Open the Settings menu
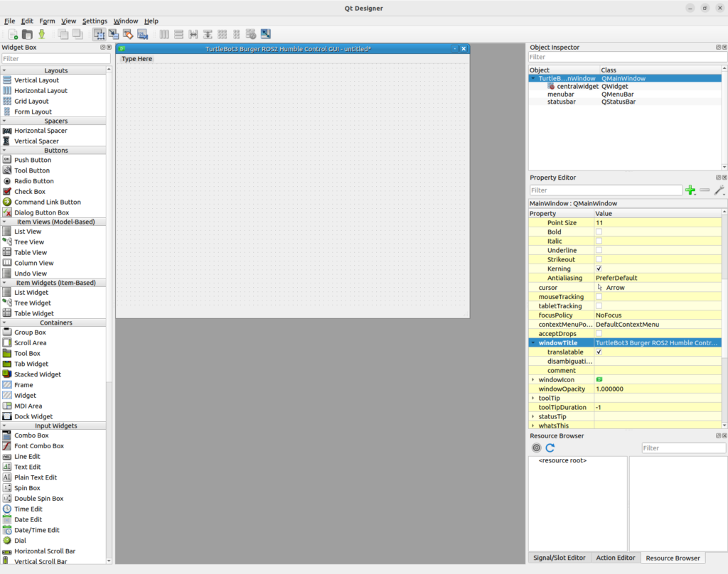Screen dimensions: 728x574 [95, 21]
